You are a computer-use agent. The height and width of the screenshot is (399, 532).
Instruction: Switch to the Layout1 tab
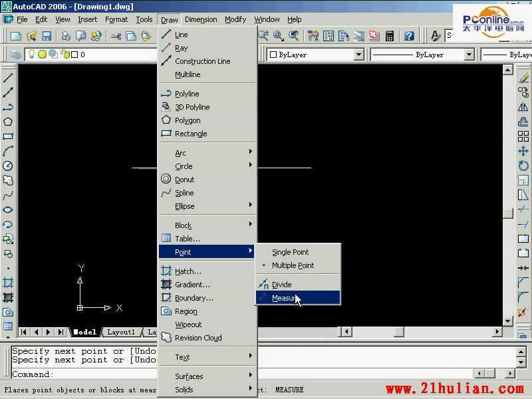(x=121, y=332)
